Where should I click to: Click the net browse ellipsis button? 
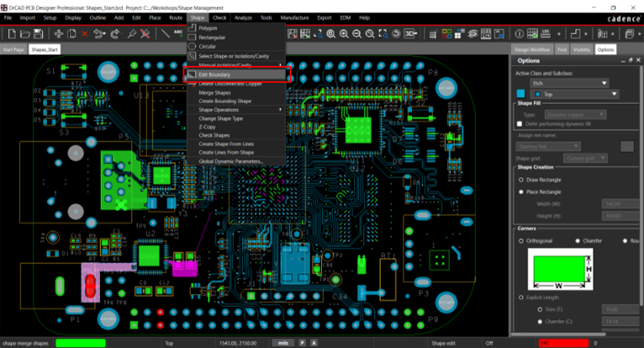click(x=627, y=147)
